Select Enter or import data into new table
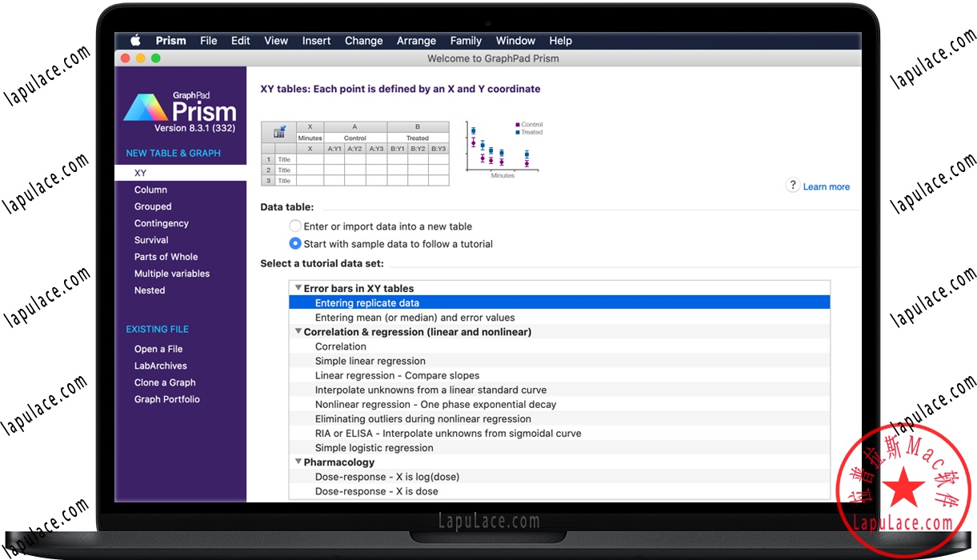Image resolution: width=977 pixels, height=560 pixels. pyautogui.click(x=295, y=226)
